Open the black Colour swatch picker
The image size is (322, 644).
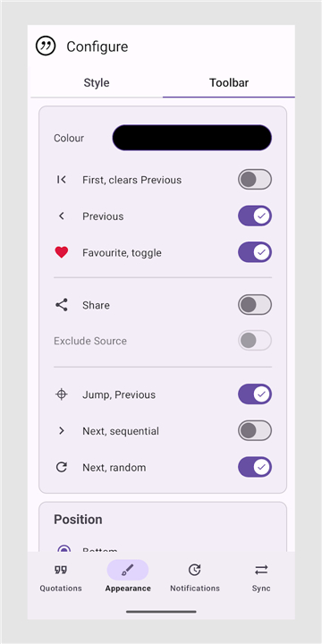point(191,138)
